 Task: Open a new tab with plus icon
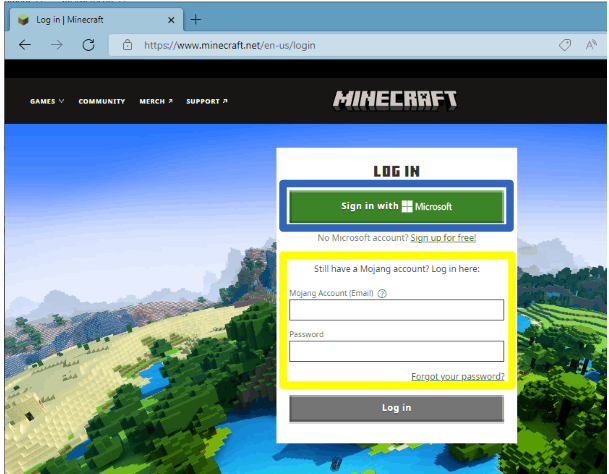click(x=196, y=19)
